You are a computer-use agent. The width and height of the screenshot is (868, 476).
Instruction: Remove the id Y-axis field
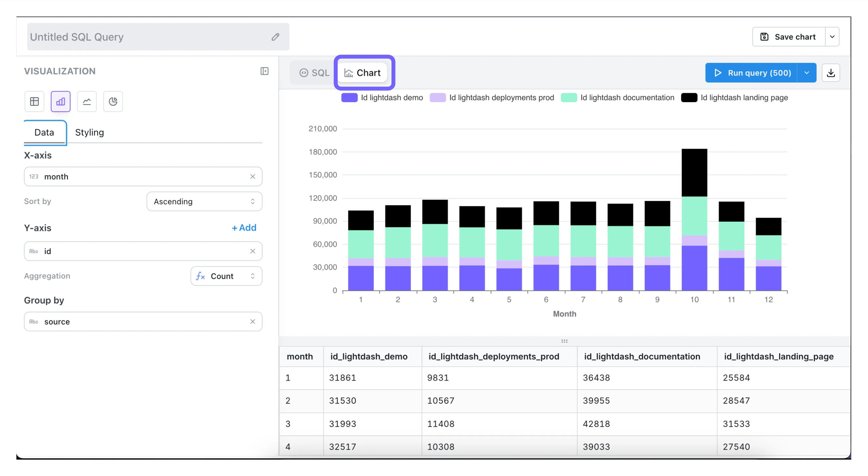pyautogui.click(x=252, y=251)
